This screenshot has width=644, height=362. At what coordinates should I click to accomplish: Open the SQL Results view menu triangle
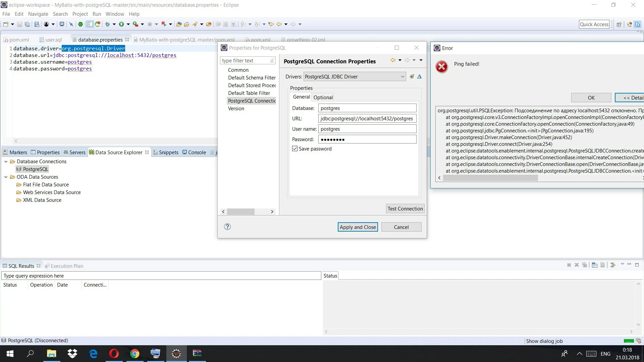(x=622, y=264)
